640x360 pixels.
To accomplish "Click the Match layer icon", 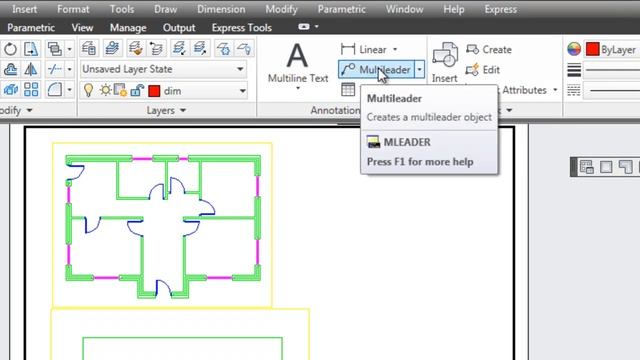I will pyautogui.click(x=136, y=48).
